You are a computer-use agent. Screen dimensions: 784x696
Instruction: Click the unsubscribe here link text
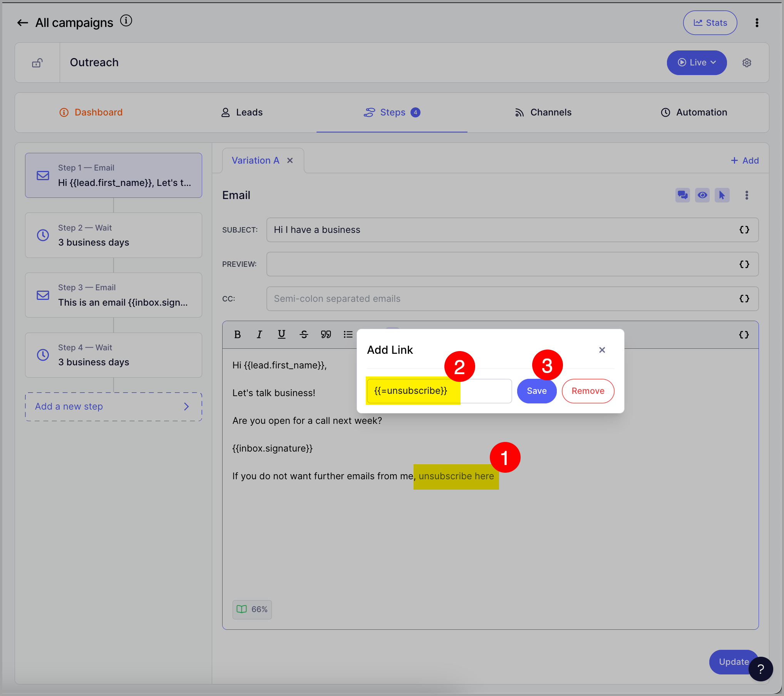pyautogui.click(x=456, y=476)
